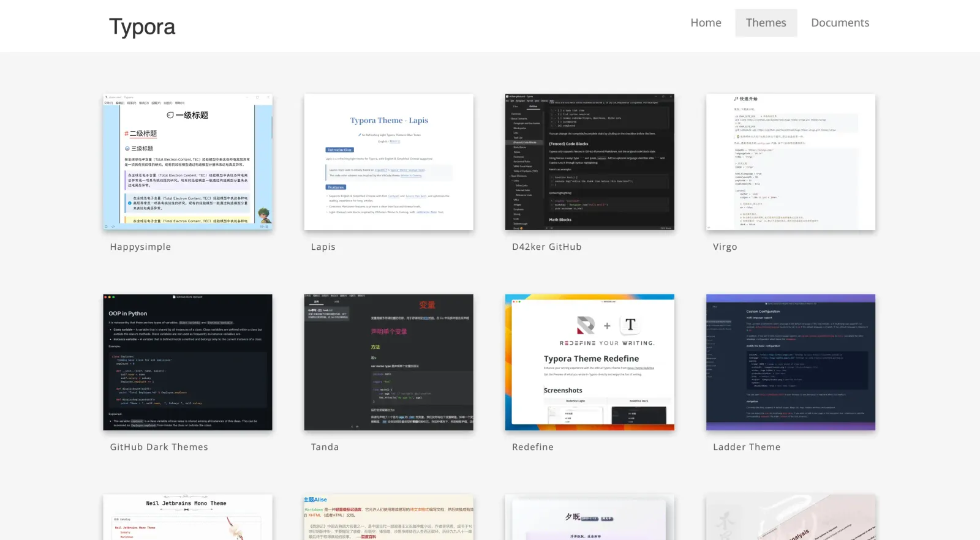Click the Tanda theme screenshot
Viewport: 980px width, 540px height.
pos(388,362)
